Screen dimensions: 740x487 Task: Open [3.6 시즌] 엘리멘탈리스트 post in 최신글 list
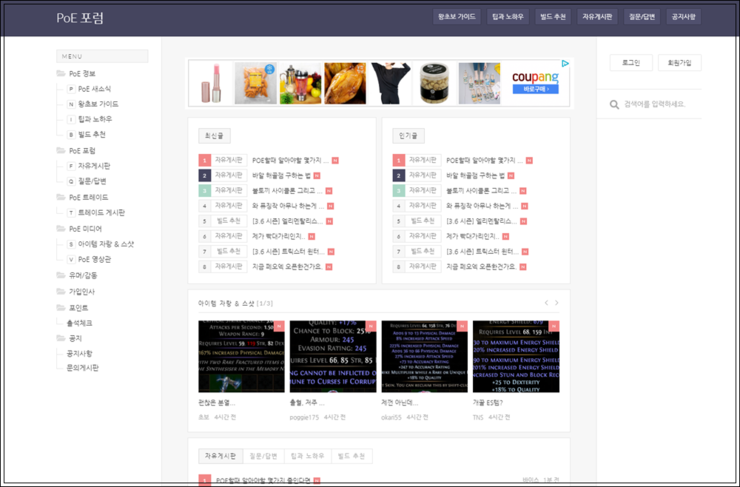coord(287,221)
